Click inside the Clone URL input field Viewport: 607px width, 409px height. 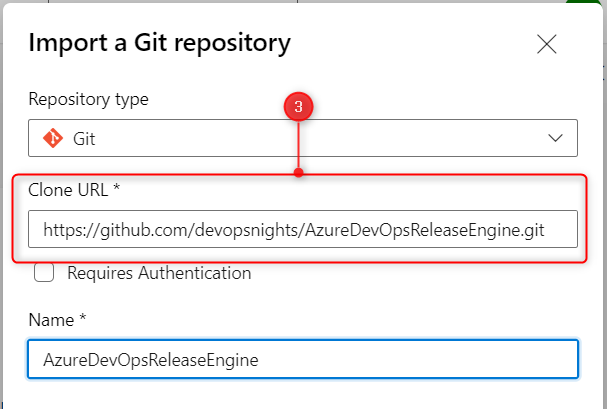(302, 229)
